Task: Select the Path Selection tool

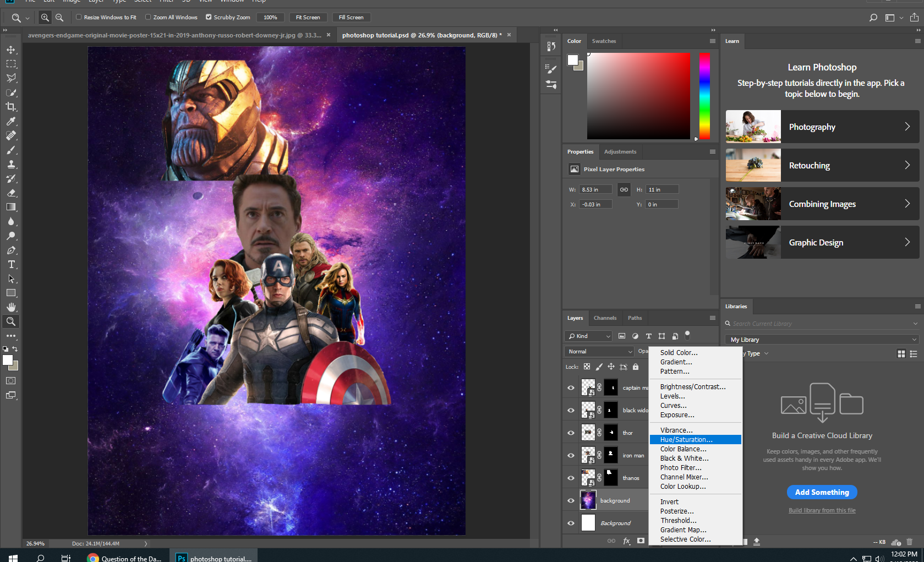Action: pyautogui.click(x=11, y=279)
